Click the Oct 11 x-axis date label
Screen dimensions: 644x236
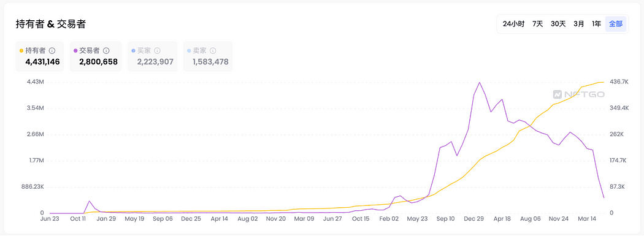tap(78, 219)
